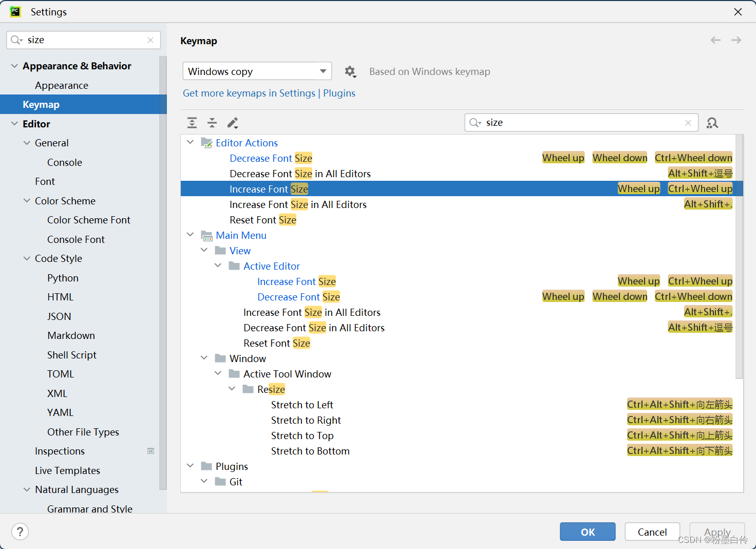Screen dimensions: 756x549
Task: Collapse the Active Editor folder
Action: coord(218,266)
